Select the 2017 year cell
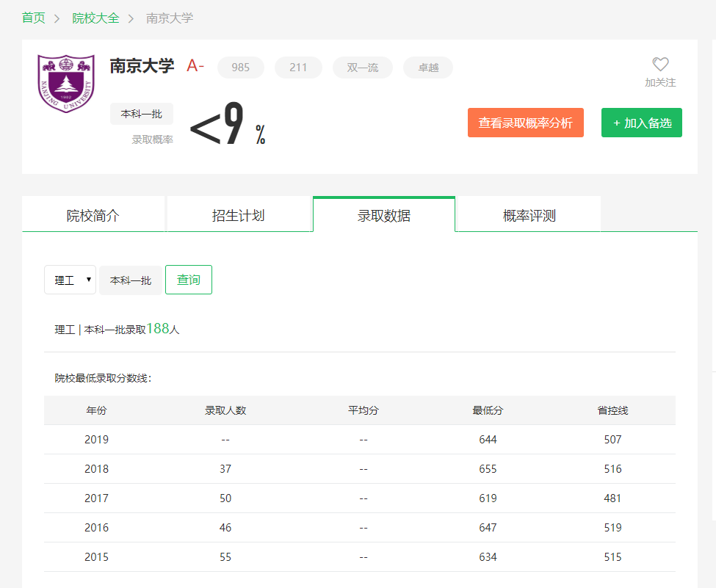 [96, 498]
